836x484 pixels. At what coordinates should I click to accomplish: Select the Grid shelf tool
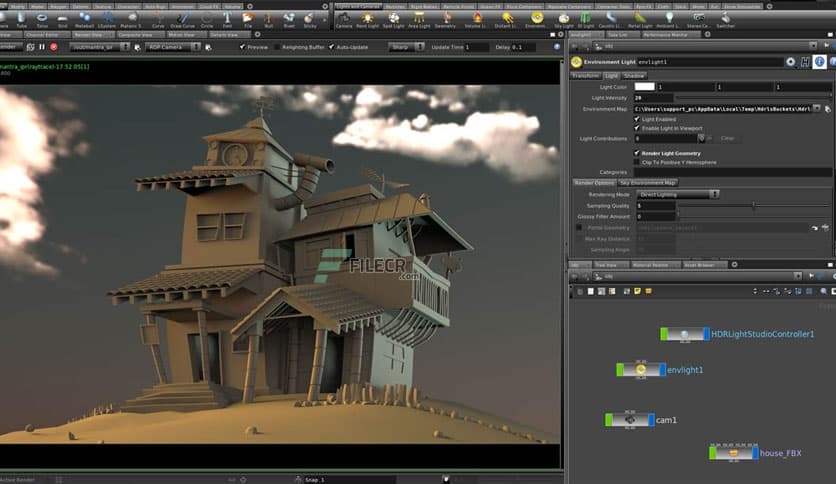pos(62,20)
